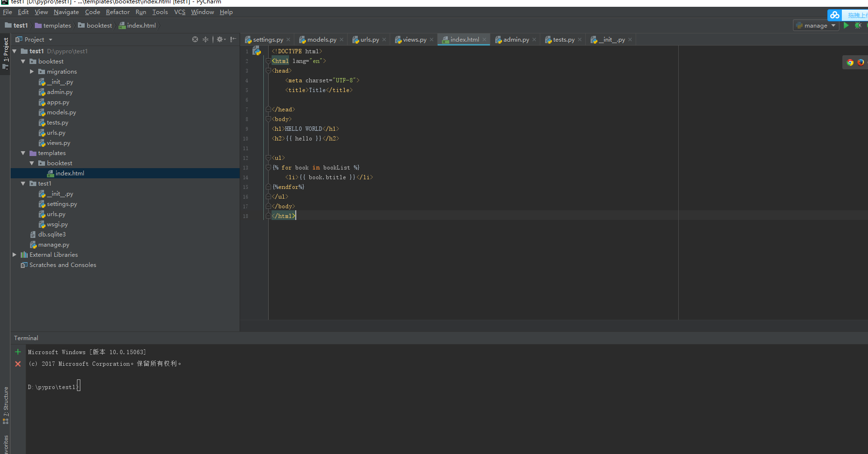The width and height of the screenshot is (868, 454).
Task: Click terminal prompt D:\pypro\test1 input
Action: pyautogui.click(x=54, y=387)
